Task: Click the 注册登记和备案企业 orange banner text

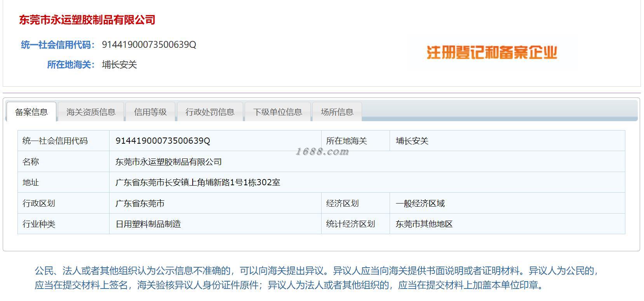Action: (492, 52)
